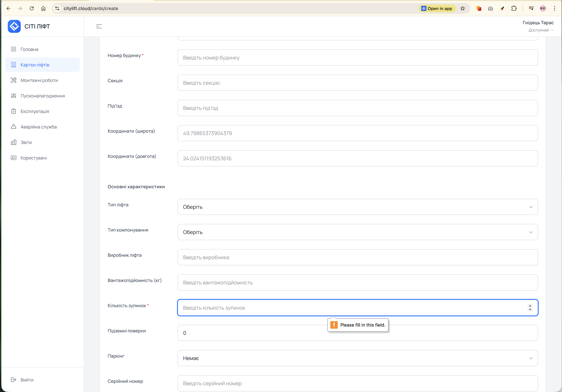Click the СІТІ ЛІФТ logo icon
This screenshot has width=562, height=392.
coord(14,26)
